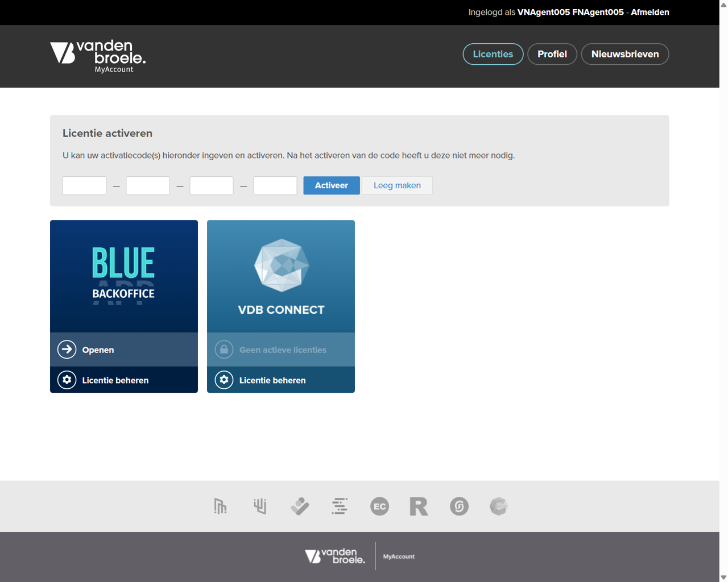Open the Licenties tab

pyautogui.click(x=493, y=54)
